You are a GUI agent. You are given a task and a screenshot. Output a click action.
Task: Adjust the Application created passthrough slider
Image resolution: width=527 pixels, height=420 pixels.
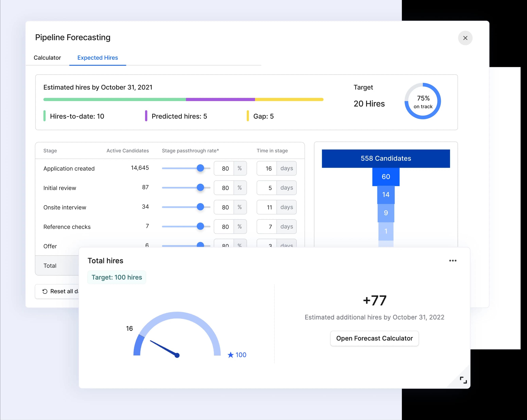tap(201, 168)
